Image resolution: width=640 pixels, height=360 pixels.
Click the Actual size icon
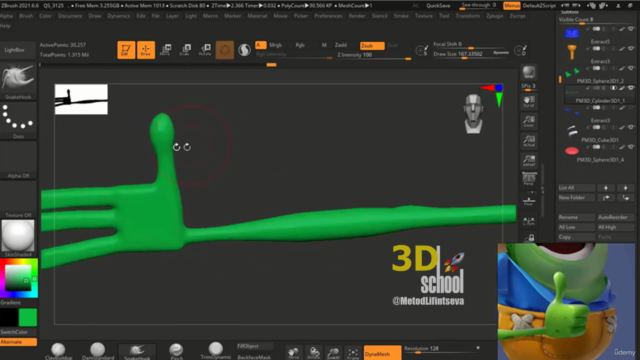[x=529, y=141]
